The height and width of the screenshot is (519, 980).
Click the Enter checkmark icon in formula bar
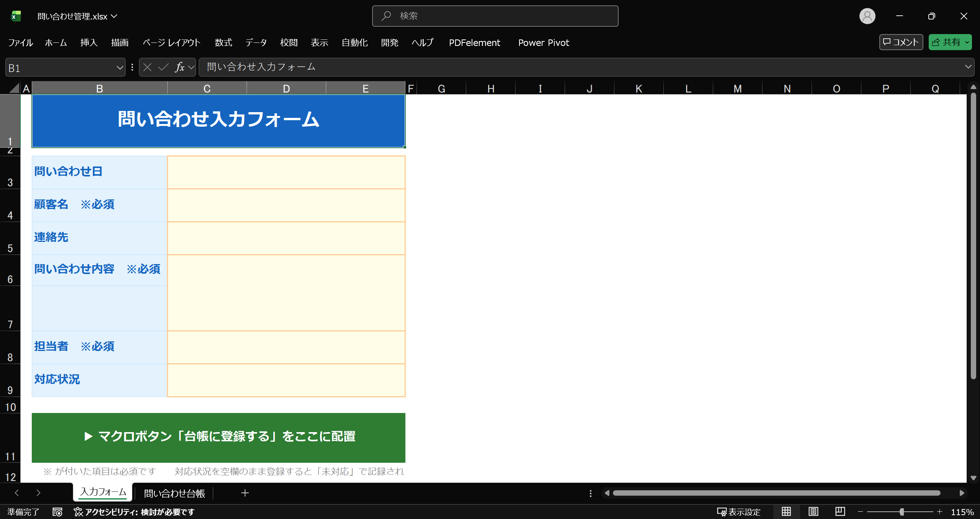[x=163, y=67]
